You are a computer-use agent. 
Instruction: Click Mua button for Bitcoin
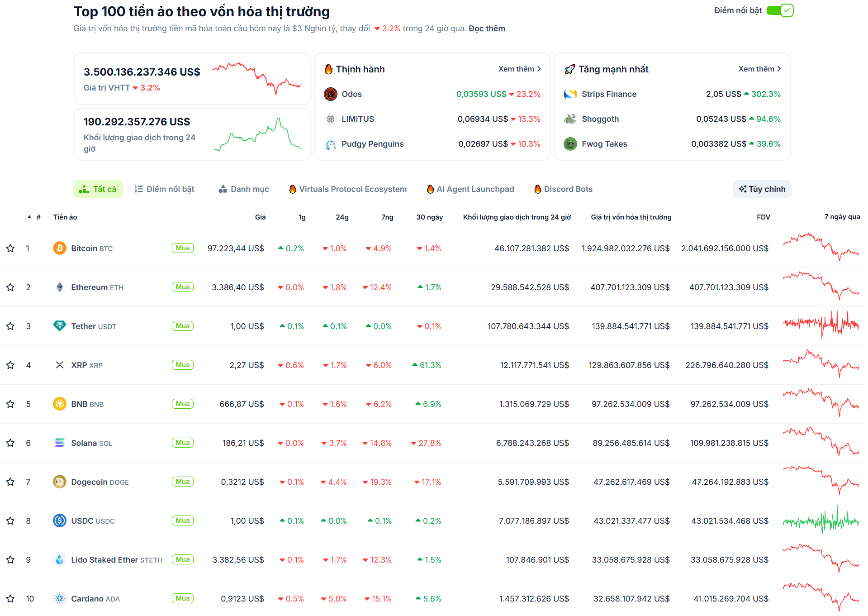point(183,248)
